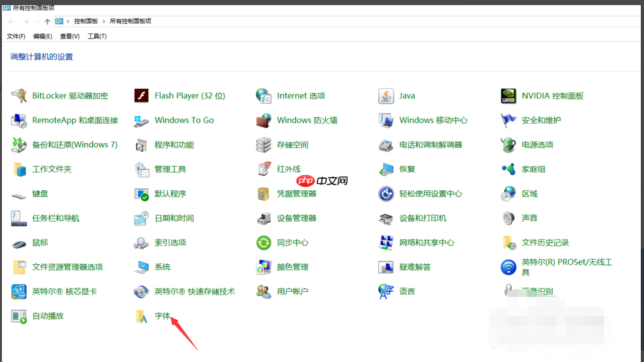The width and height of the screenshot is (644, 362).
Task: Open the 英特尔® 快速存储技术 link
Action: coord(195,291)
